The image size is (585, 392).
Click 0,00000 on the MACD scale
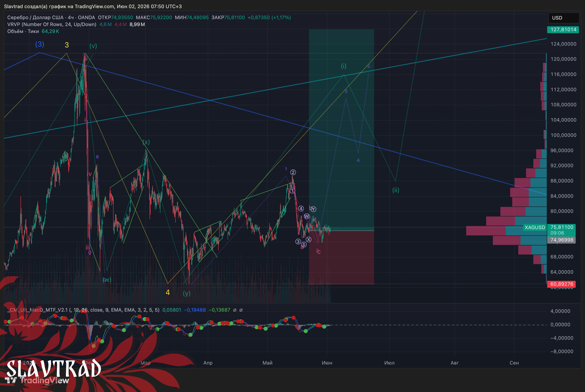point(560,325)
